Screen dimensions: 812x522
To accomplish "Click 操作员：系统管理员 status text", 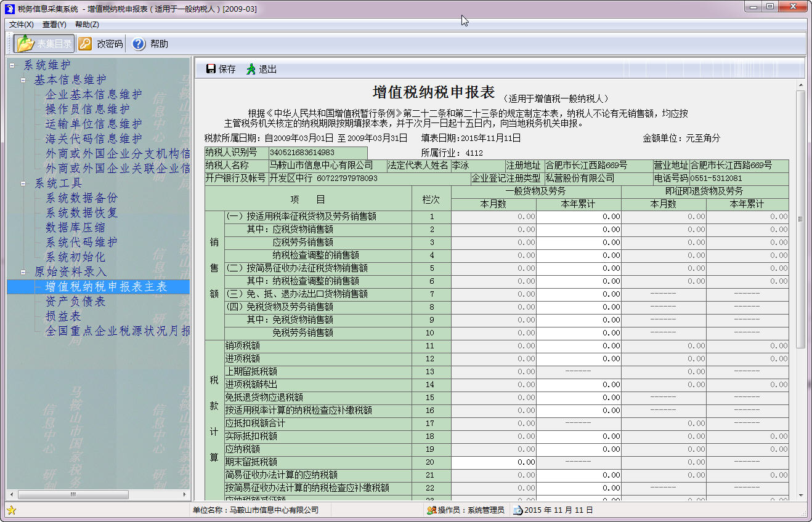I will [471, 510].
